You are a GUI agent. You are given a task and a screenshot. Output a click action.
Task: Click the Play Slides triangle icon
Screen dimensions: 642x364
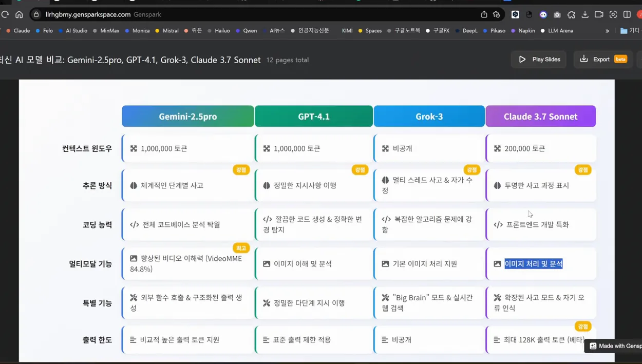[522, 60]
